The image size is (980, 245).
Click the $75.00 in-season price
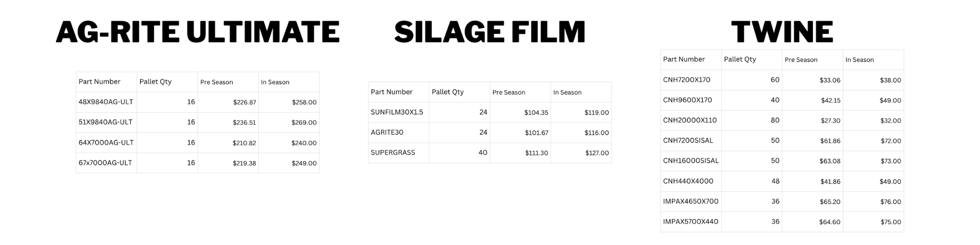tap(890, 222)
